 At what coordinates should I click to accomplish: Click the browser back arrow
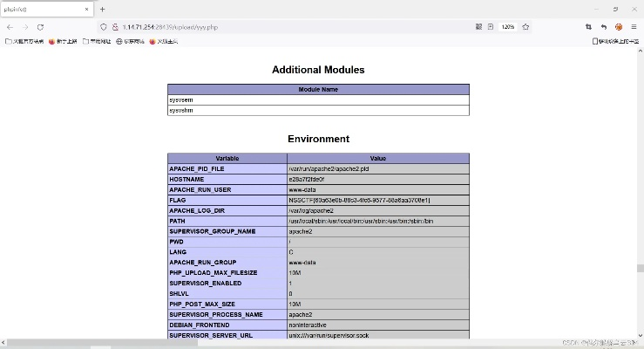(x=10, y=27)
